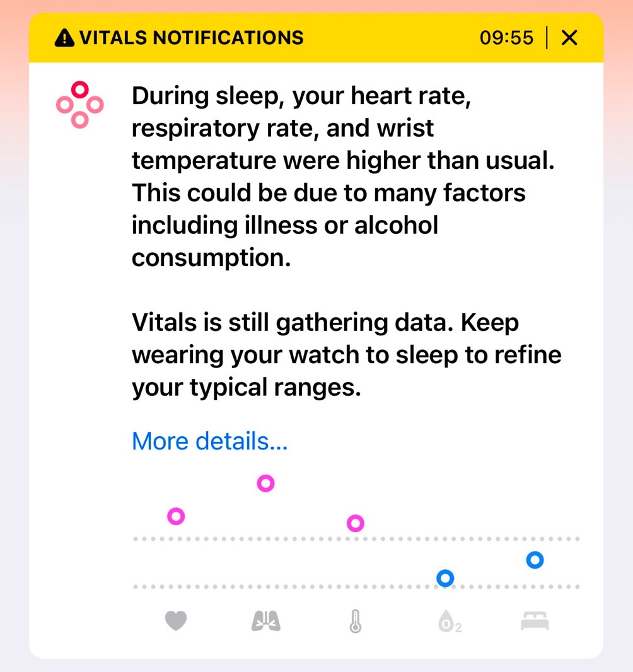This screenshot has width=633, height=672.
Task: Tap the upper dotted typical range line
Action: click(x=356, y=539)
